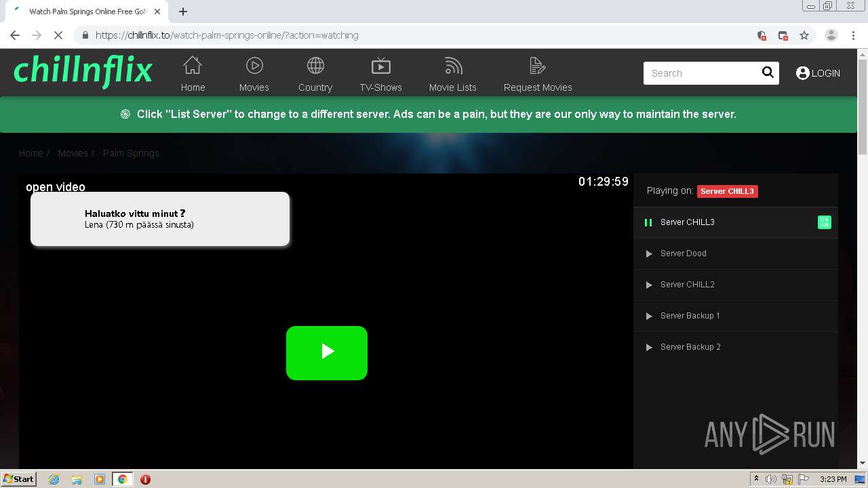Close the Watch Palm Springs tab

click(157, 12)
